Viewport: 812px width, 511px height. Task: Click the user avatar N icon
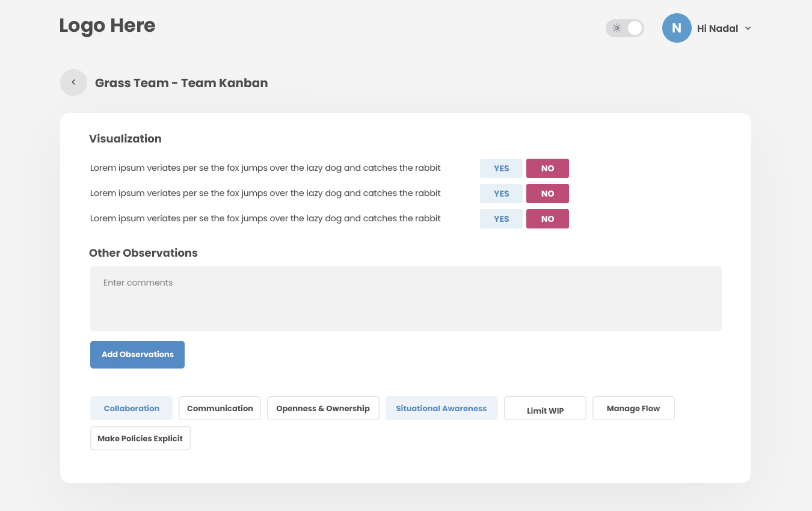point(677,28)
